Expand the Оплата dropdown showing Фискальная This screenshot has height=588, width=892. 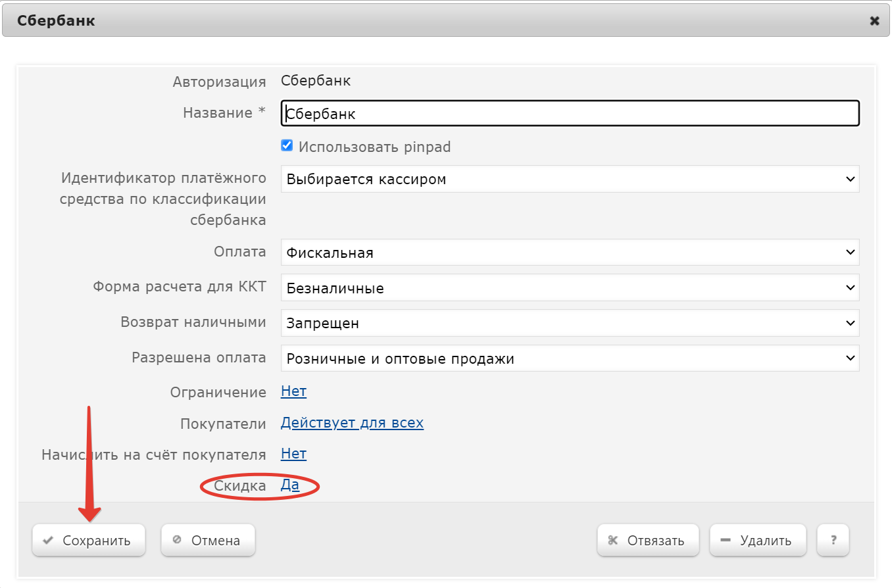(570, 253)
